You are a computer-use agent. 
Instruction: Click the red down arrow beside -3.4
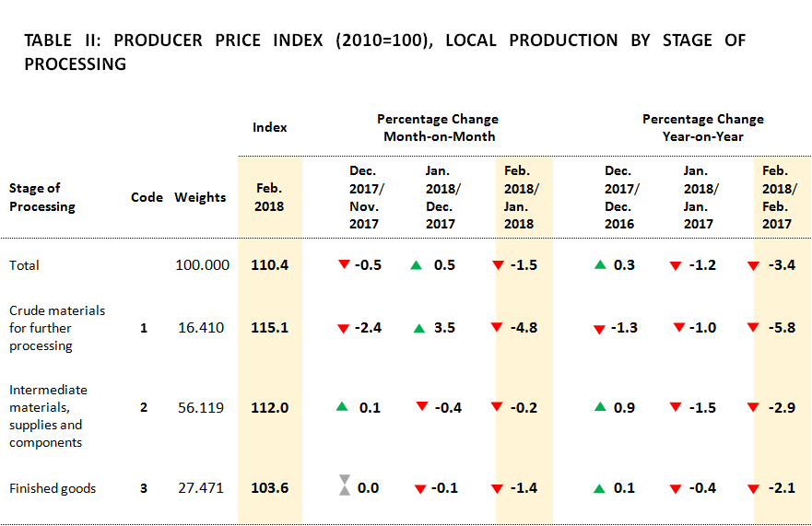753,265
